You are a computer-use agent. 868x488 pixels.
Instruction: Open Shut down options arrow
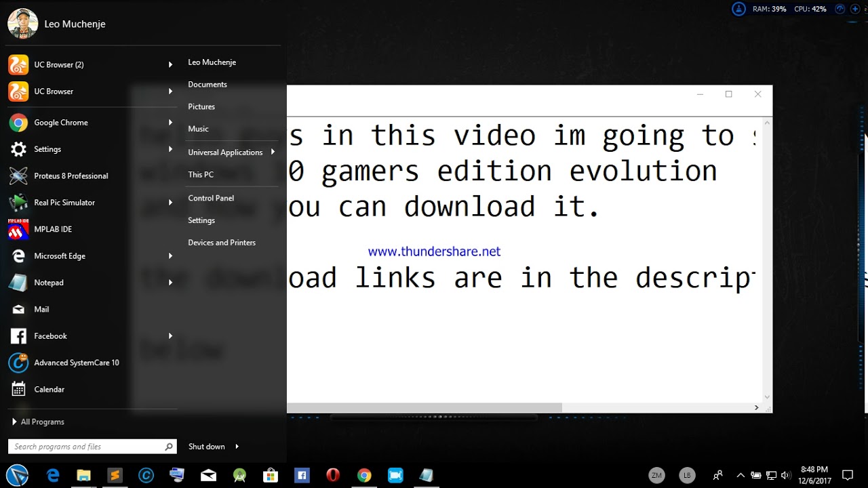click(x=237, y=447)
